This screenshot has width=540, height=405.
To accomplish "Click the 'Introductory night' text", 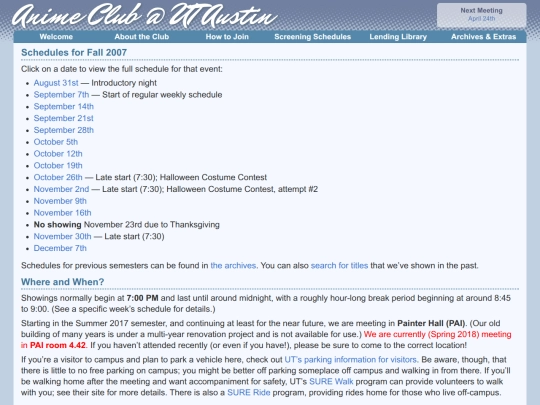I will (x=124, y=83).
